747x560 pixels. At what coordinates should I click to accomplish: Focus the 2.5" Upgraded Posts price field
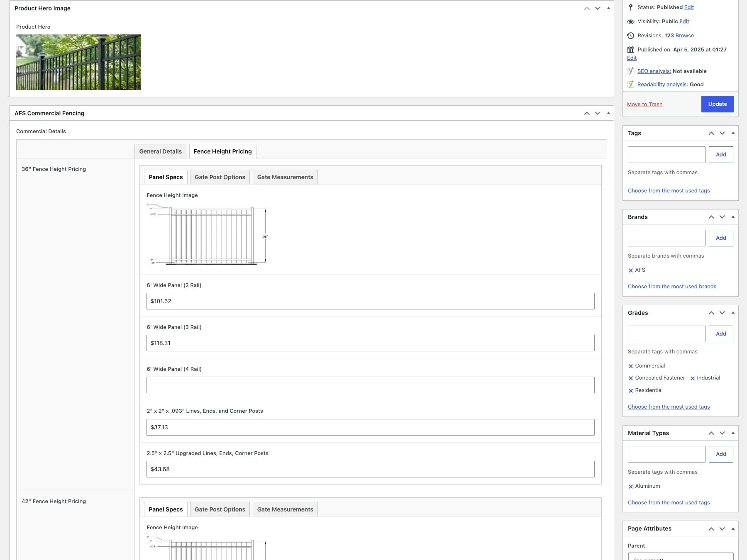[x=370, y=469]
